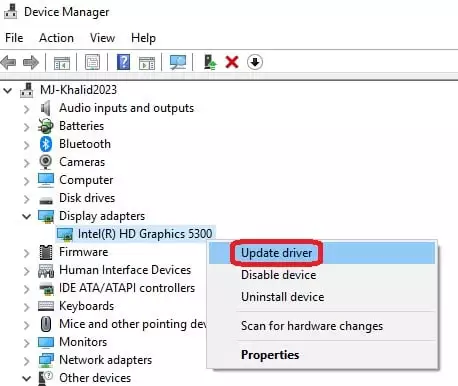The image size is (458, 386).
Task: Collapse the MJ-Khalid2023 root node
Action: (8, 90)
